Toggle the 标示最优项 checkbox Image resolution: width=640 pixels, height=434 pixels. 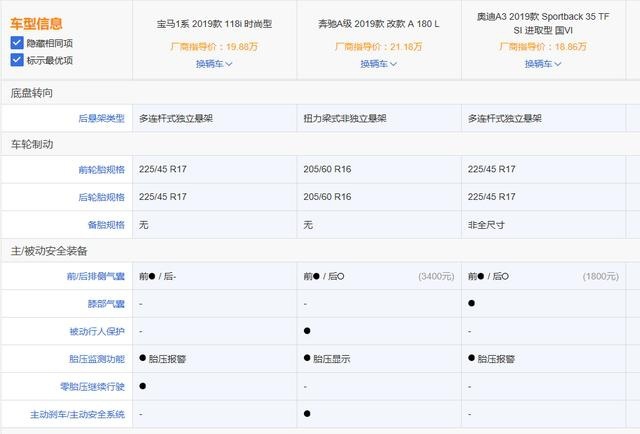tap(17, 60)
